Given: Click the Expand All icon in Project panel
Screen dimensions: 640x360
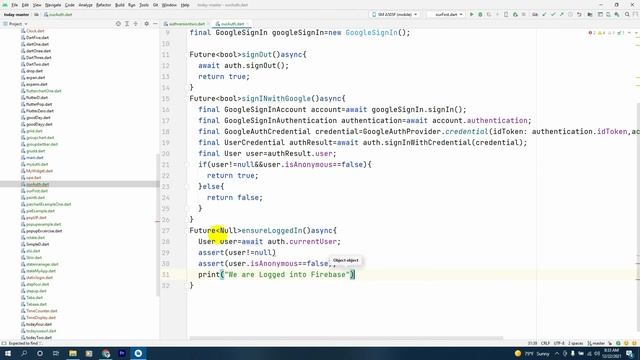Looking at the screenshot, I should (x=127, y=24).
